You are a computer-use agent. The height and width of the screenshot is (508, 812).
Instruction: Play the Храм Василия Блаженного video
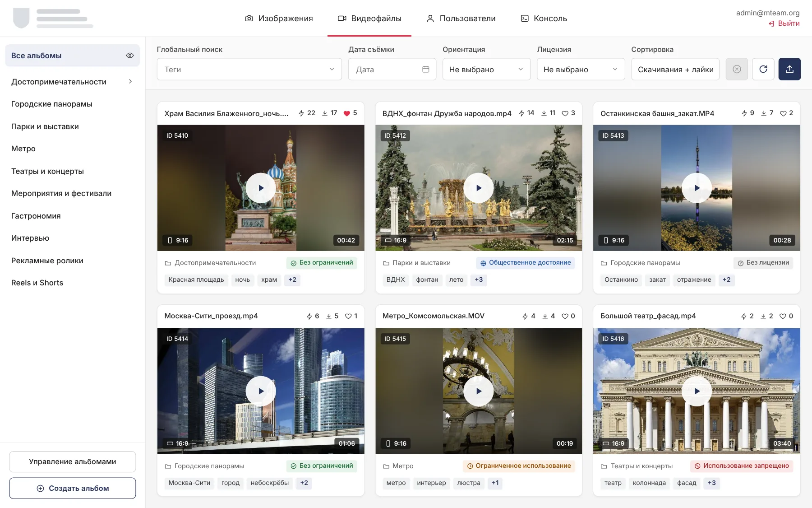tap(261, 188)
